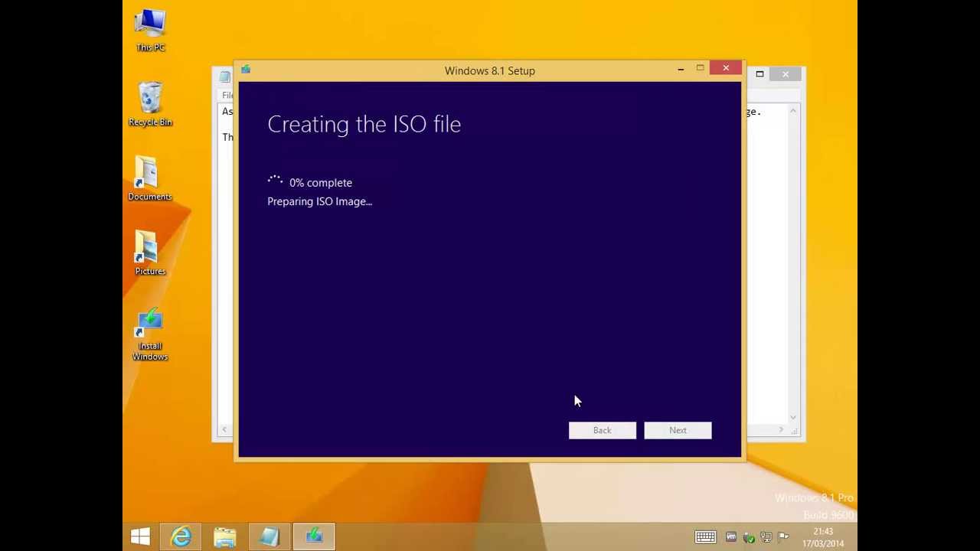
Task: Minimize the Windows 8.1 Setup window
Action: click(681, 69)
